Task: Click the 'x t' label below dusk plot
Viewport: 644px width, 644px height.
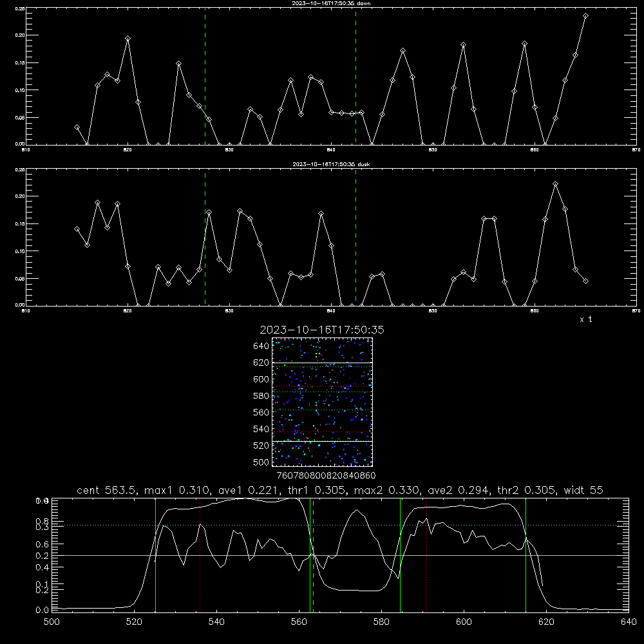Action: 585,319
